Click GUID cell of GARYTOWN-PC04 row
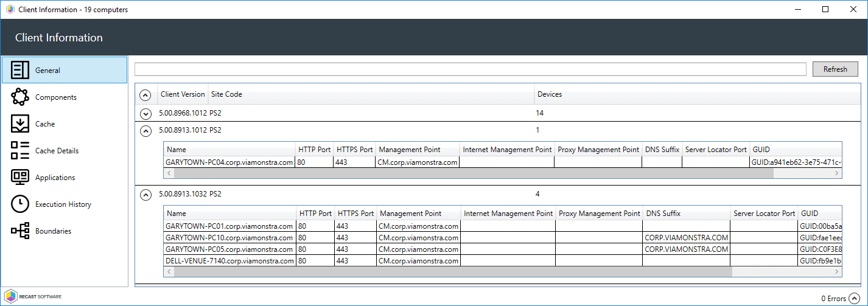868x306 pixels. point(796,162)
